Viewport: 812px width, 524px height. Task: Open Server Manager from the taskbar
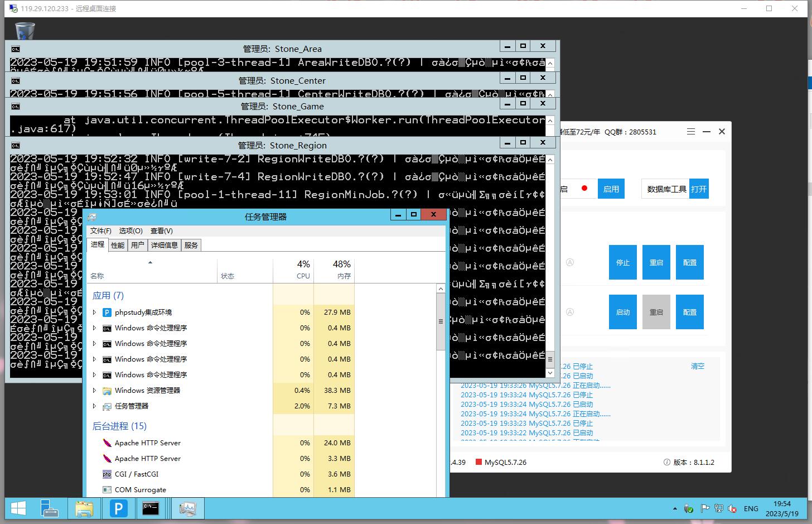[50, 508]
